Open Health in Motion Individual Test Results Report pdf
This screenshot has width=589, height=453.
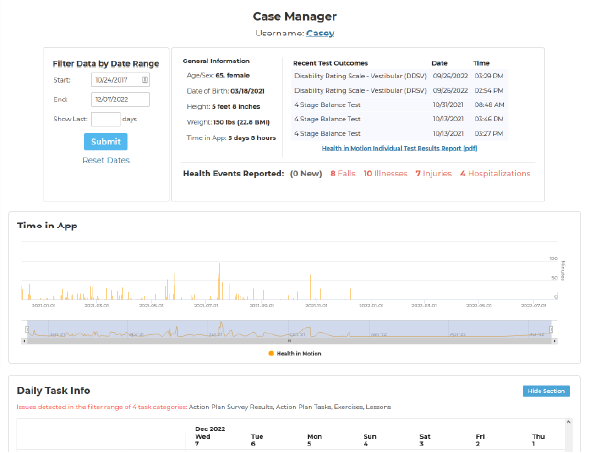click(399, 148)
